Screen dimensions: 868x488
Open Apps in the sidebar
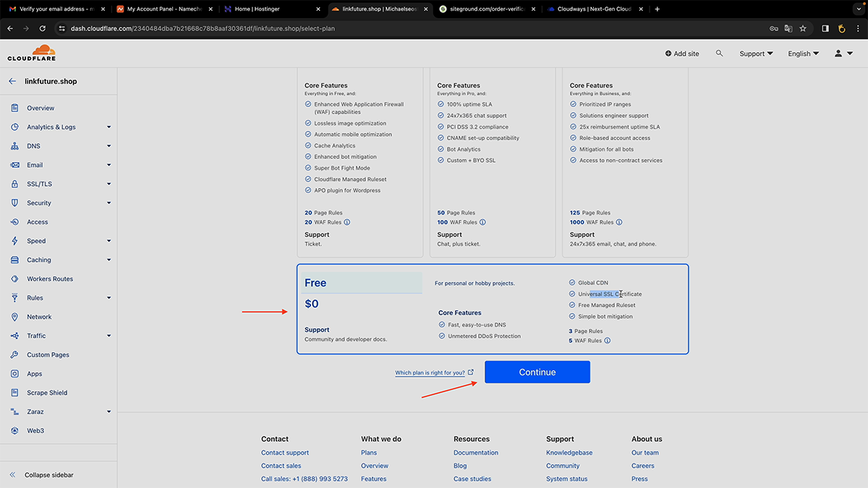click(35, 374)
